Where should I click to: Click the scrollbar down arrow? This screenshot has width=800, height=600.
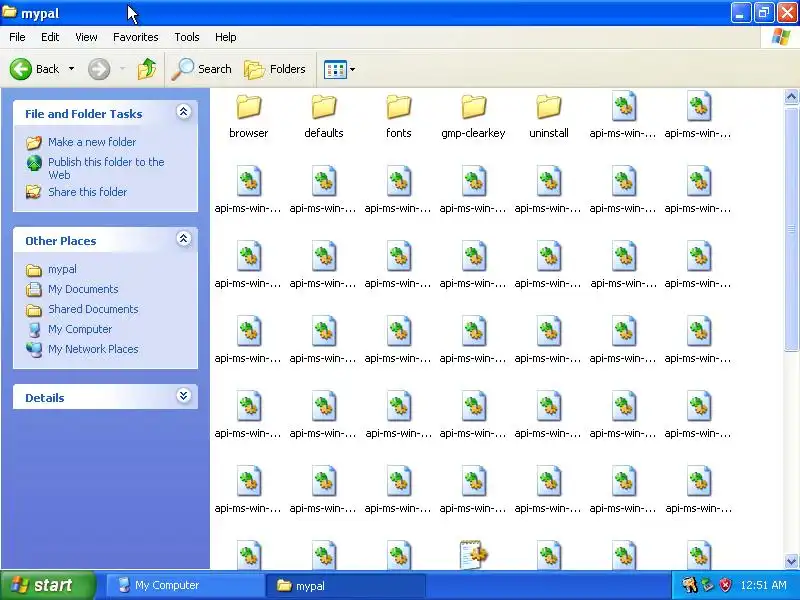pos(791,561)
